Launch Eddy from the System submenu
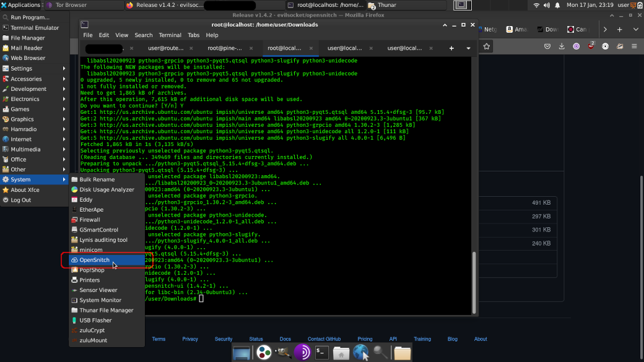644x362 pixels. pyautogui.click(x=107, y=199)
